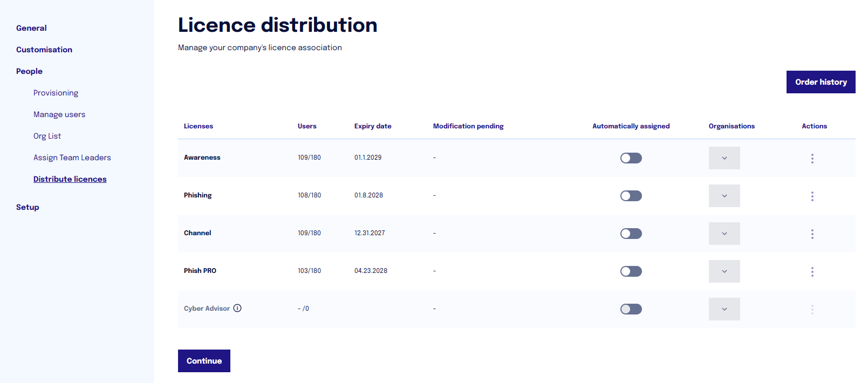Open Organisations dropdown for Phishing
This screenshot has height=383, width=868.
pos(724,196)
